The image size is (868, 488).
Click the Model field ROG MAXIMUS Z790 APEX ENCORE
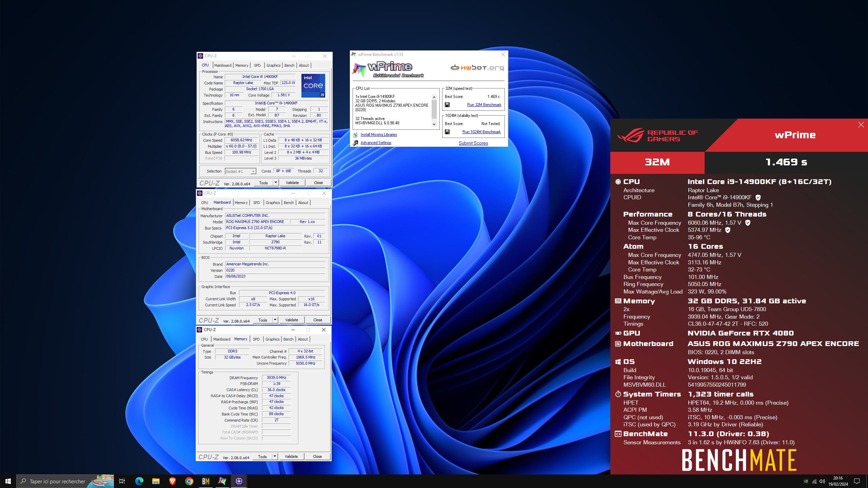pyautogui.click(x=257, y=222)
